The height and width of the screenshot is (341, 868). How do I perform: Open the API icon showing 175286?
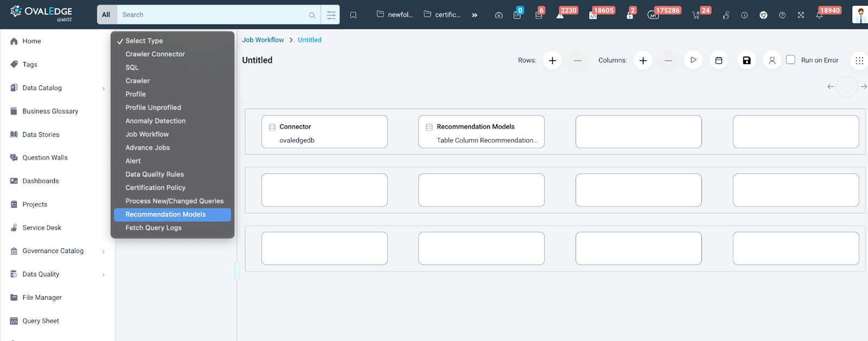click(x=653, y=14)
